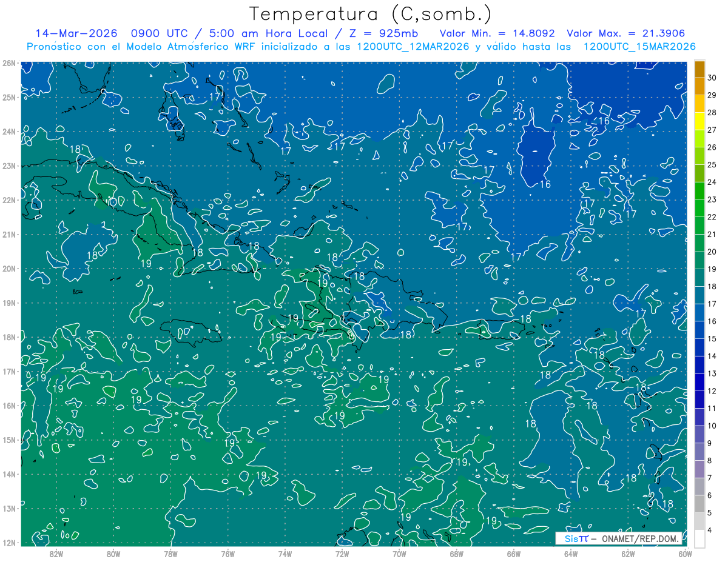Screen dimensions: 728x562
Task: Click legend value "29"
Action: pyautogui.click(x=712, y=95)
